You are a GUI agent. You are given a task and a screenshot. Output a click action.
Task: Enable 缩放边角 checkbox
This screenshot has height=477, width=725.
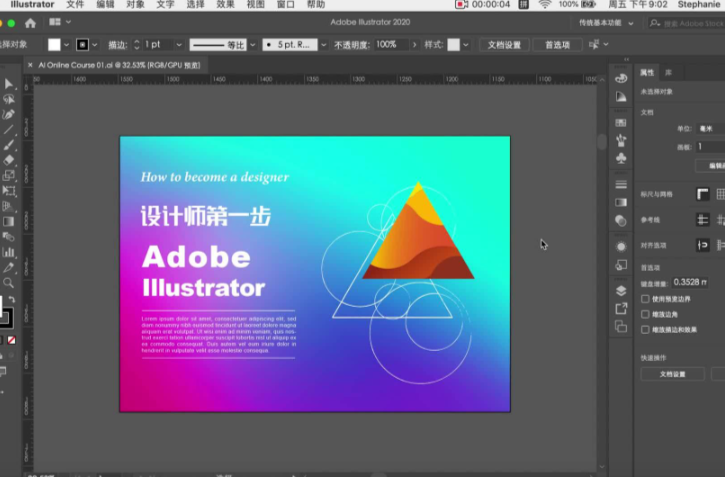click(x=644, y=313)
